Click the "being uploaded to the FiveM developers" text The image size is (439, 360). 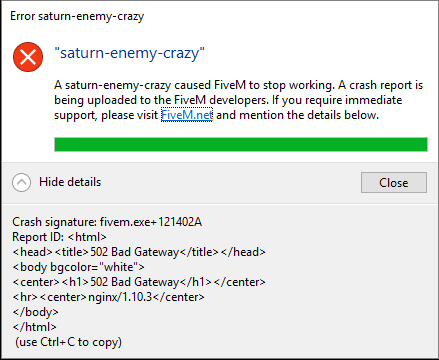[161, 100]
